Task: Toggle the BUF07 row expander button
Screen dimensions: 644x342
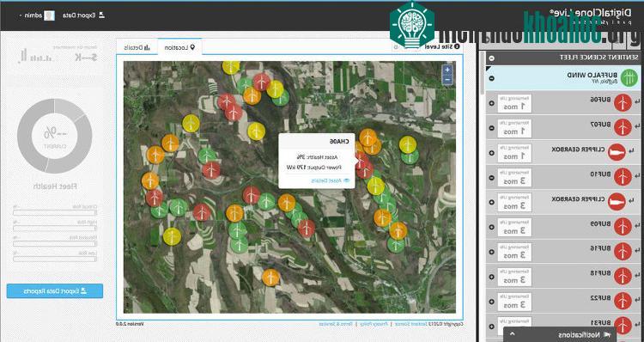Action: (492, 128)
